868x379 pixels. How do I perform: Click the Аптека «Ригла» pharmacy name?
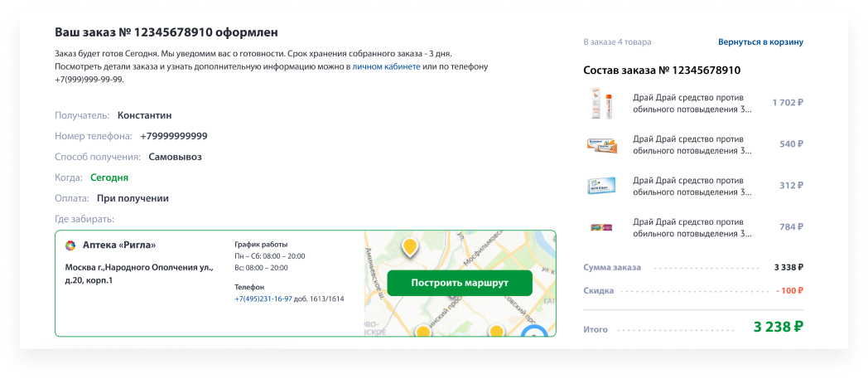pyautogui.click(x=119, y=245)
